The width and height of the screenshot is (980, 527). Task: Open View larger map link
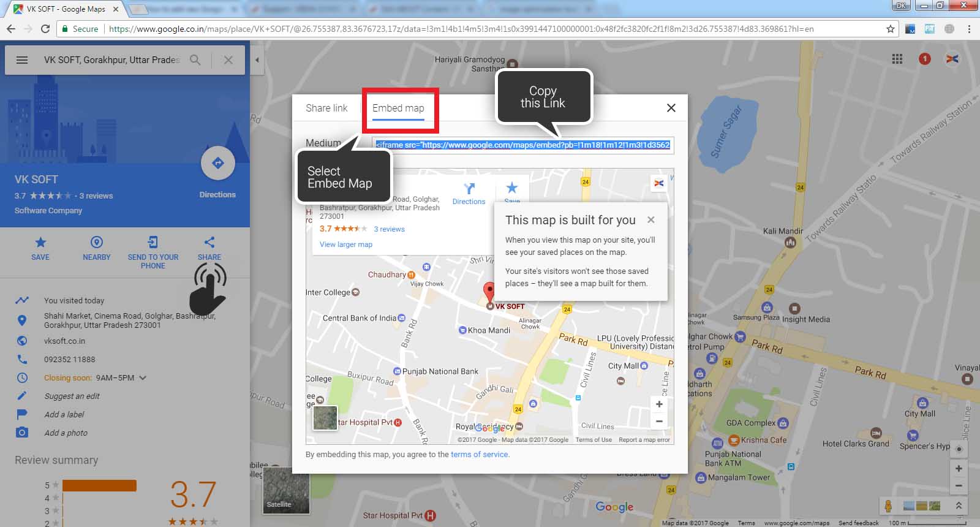tap(346, 245)
